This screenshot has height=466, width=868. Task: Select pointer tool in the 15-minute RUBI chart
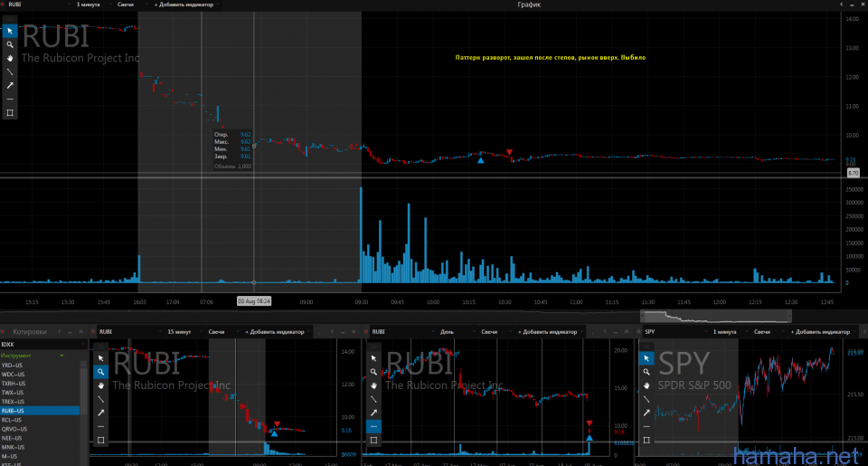coord(100,358)
